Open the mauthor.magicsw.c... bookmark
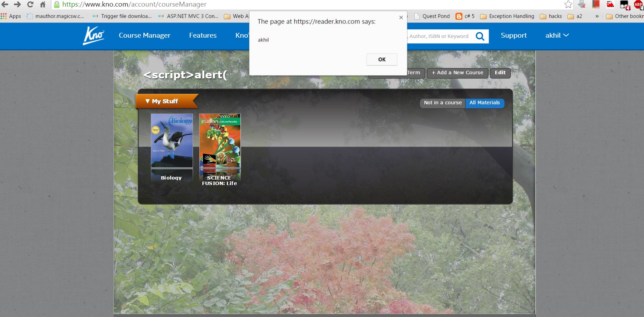Image resolution: width=644 pixels, height=317 pixels. tap(55, 16)
